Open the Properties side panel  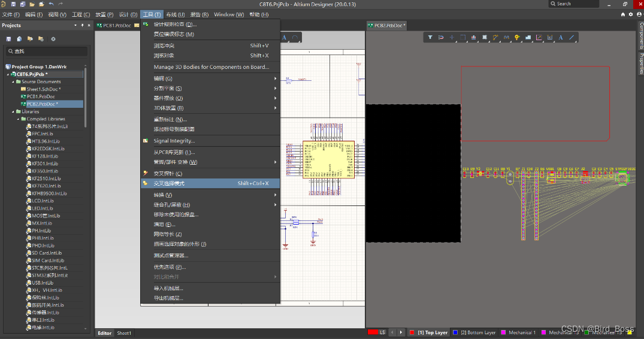641,63
